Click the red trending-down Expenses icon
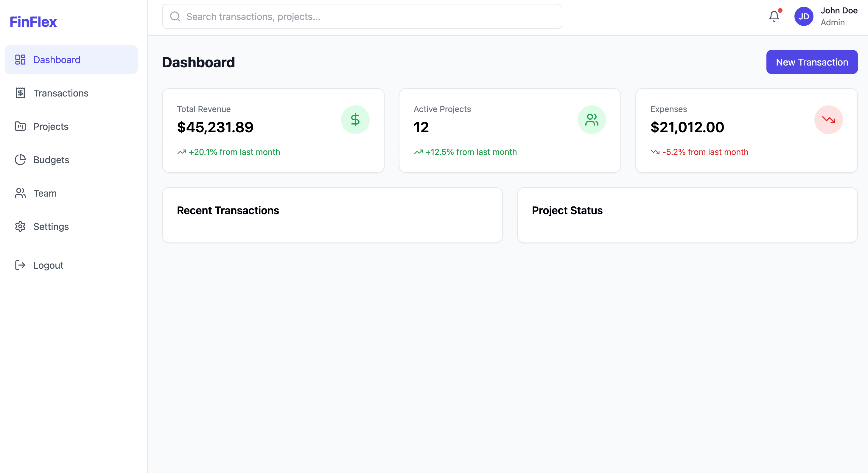868x473 pixels. 829,120
